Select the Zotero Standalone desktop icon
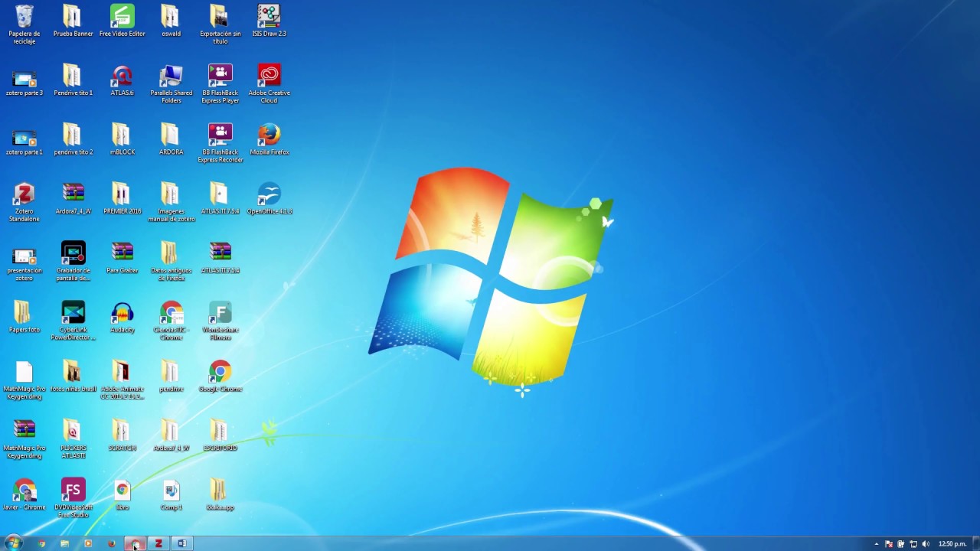Viewport: 980px width, 551px height. (24, 202)
